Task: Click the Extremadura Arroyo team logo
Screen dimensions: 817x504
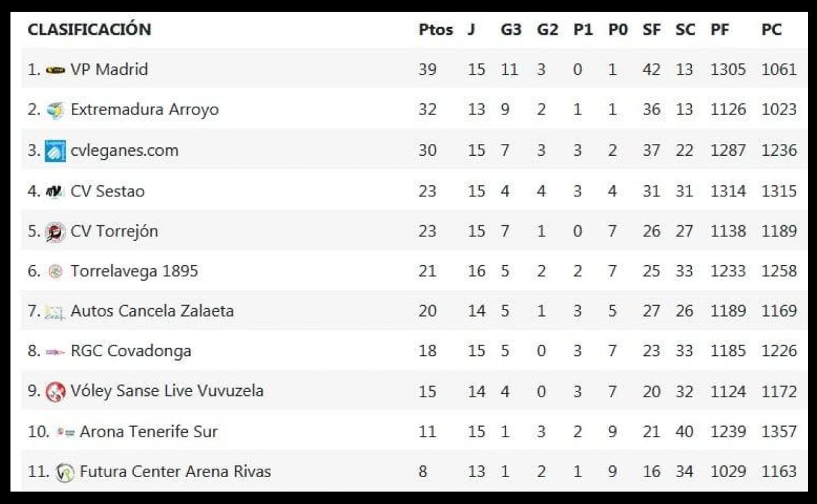Action: point(56,110)
